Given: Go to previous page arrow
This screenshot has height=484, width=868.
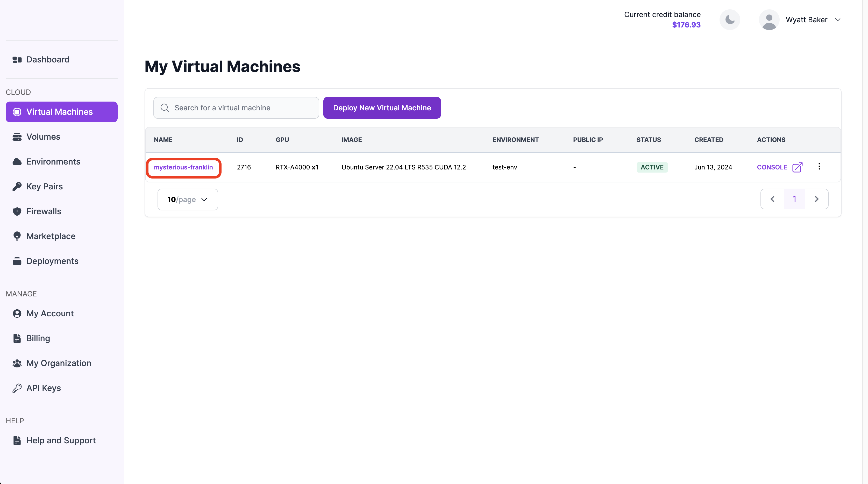Looking at the screenshot, I should pos(772,199).
